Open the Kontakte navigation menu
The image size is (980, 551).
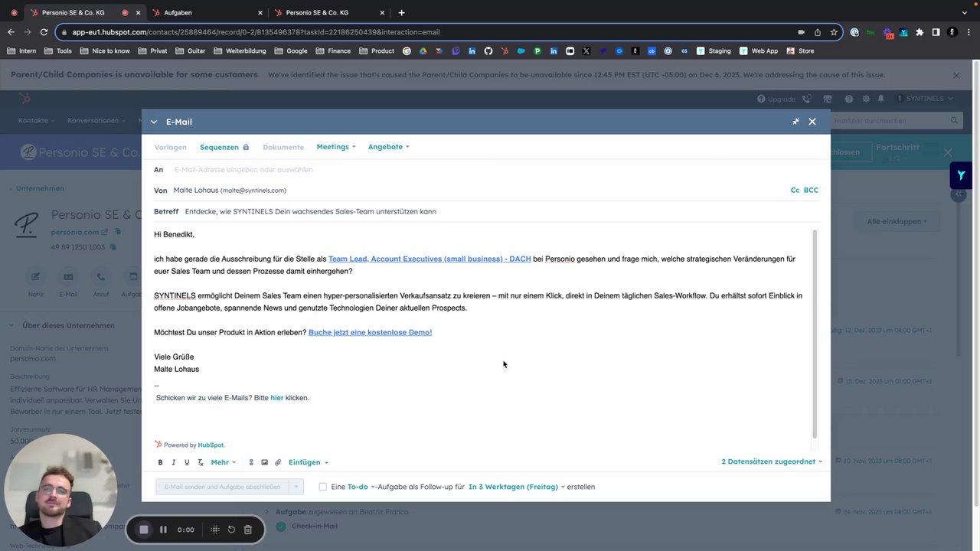click(x=36, y=120)
